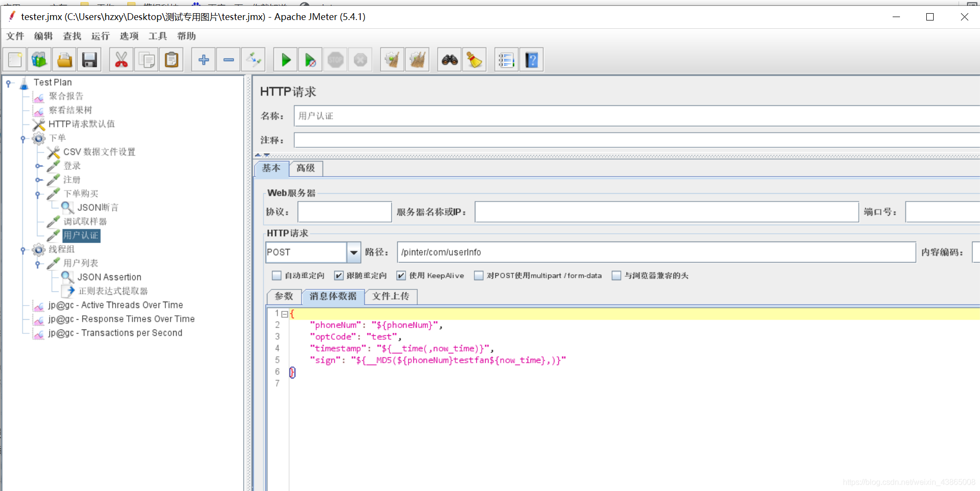
Task: Enable 对POST使用multipart/form-data checkbox
Action: pos(479,276)
